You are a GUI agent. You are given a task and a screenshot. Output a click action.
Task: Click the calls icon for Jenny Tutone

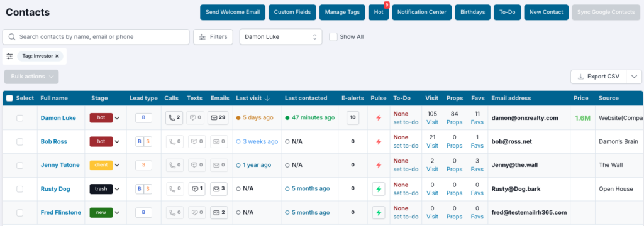(x=174, y=165)
